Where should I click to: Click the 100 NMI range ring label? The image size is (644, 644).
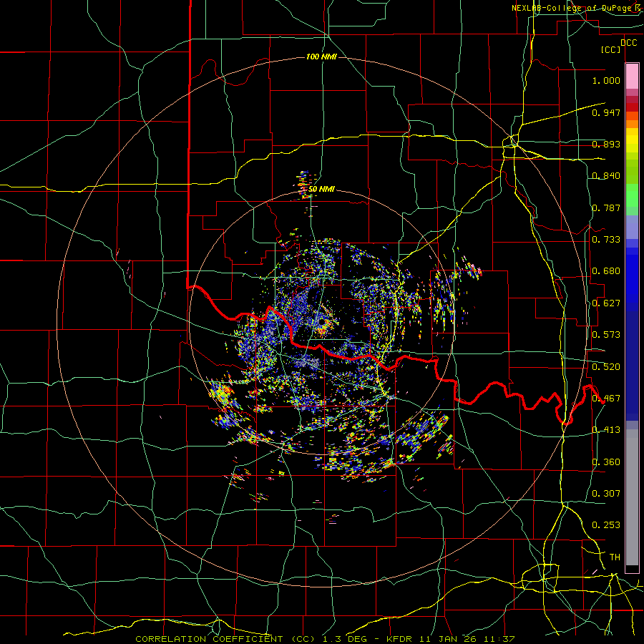[x=321, y=57]
